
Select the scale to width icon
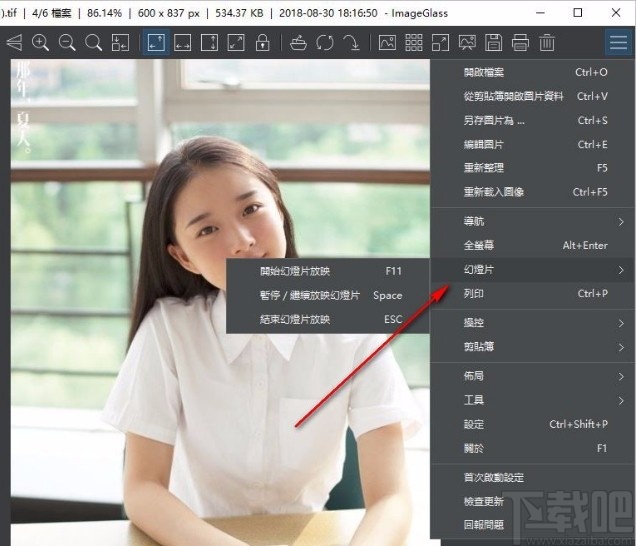(183, 43)
